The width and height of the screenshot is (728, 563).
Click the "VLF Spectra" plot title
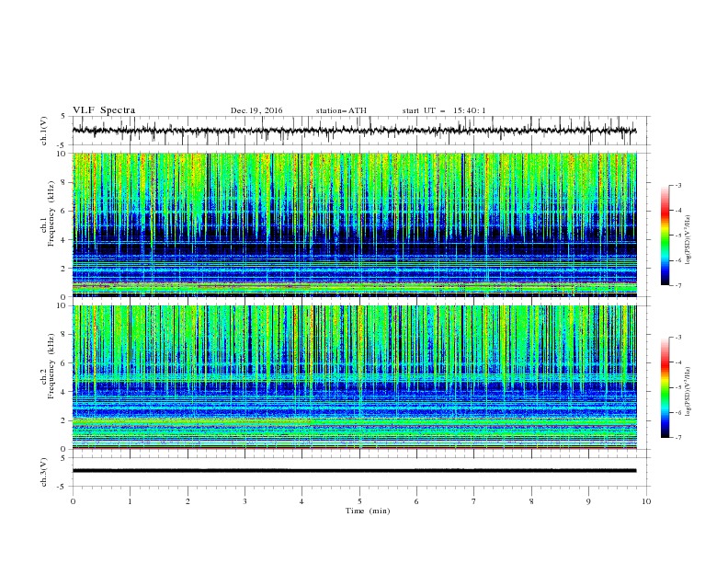104,110
